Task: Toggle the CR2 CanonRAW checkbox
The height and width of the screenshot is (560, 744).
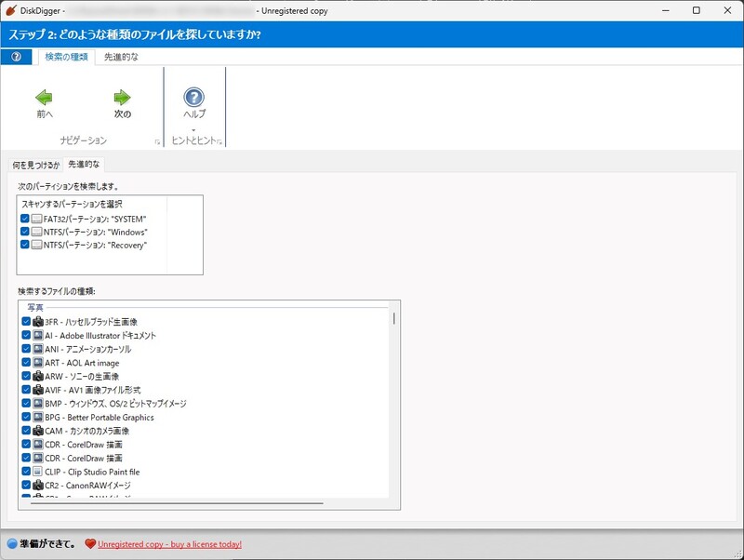Action: coord(27,486)
